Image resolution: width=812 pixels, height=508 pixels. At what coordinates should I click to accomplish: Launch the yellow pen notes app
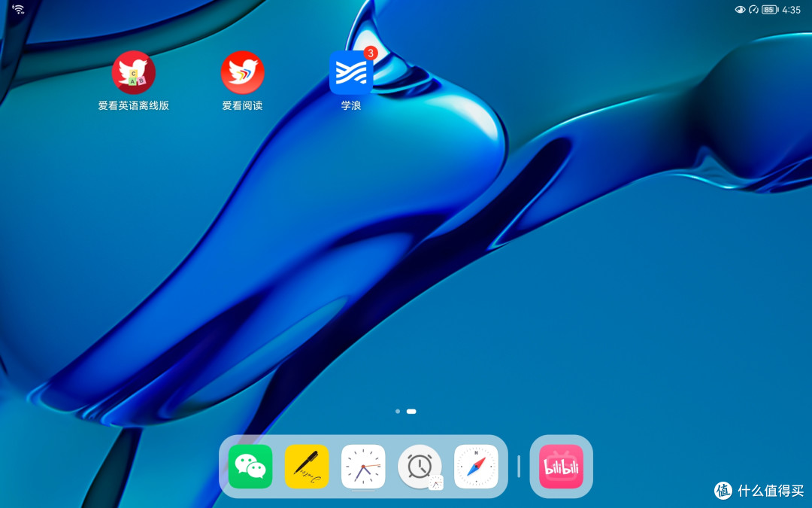pos(307,467)
